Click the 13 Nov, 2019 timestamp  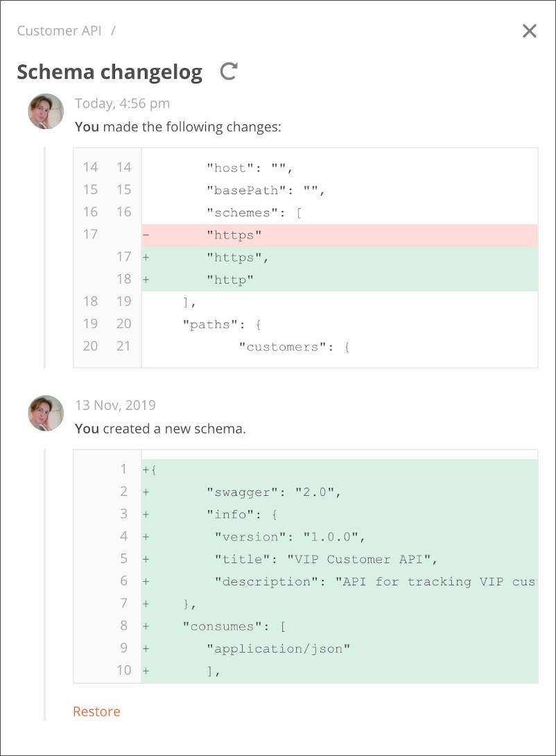(x=115, y=405)
